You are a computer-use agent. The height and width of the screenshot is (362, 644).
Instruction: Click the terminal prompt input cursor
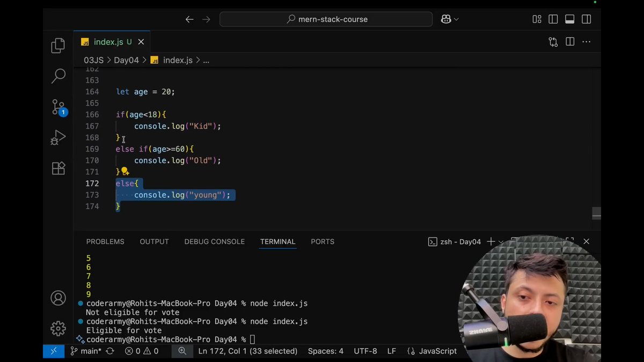pyautogui.click(x=253, y=339)
